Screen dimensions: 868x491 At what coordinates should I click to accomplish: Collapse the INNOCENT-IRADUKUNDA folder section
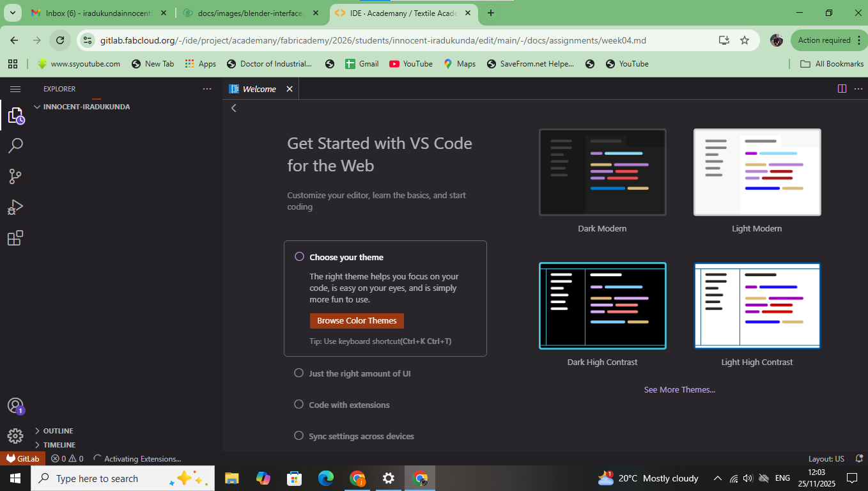86,107
